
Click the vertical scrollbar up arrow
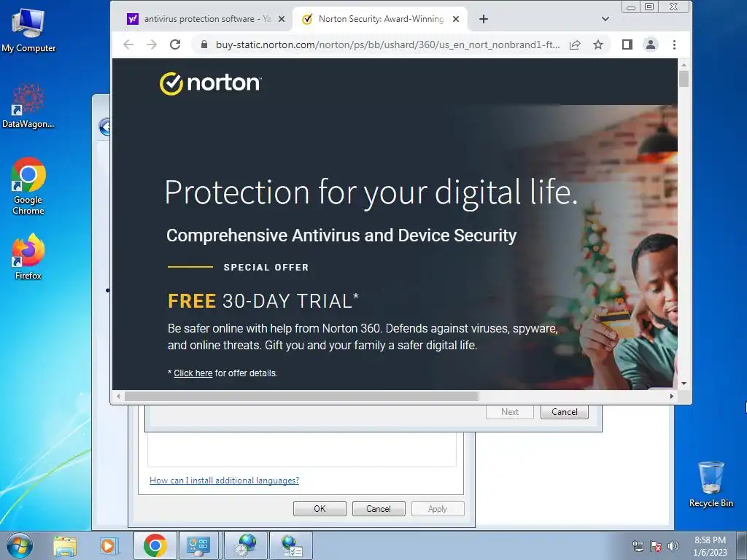[684, 65]
